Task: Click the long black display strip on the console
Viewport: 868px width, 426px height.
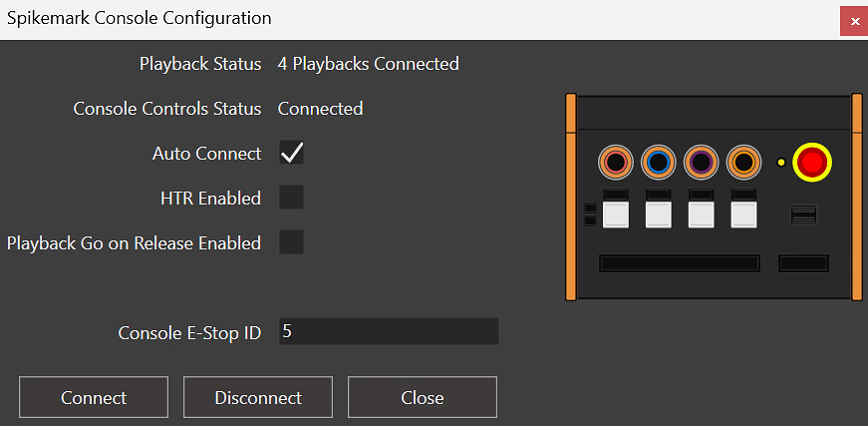Action: (x=680, y=263)
